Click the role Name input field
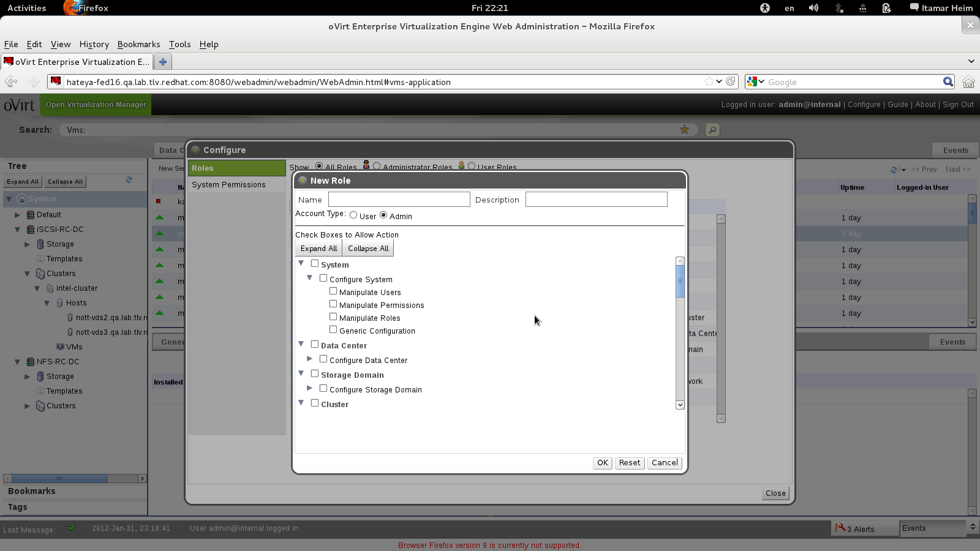The height and width of the screenshot is (551, 980). pyautogui.click(x=399, y=200)
